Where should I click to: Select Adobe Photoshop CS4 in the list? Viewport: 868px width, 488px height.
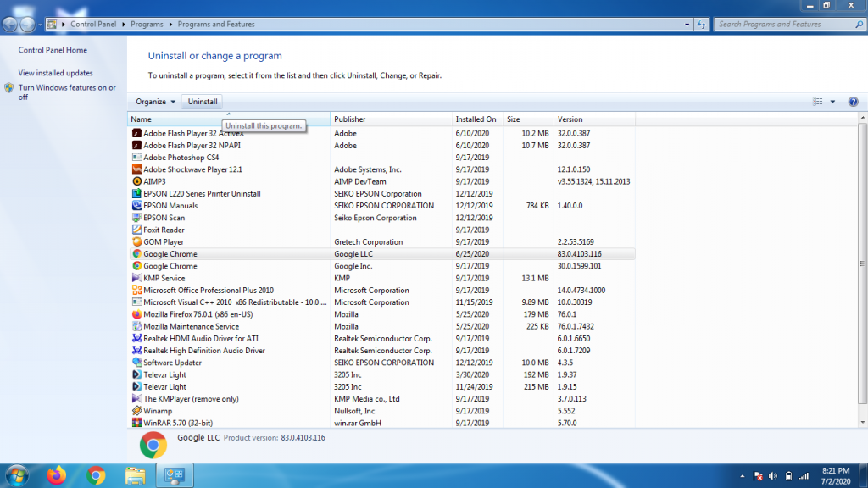(183, 157)
